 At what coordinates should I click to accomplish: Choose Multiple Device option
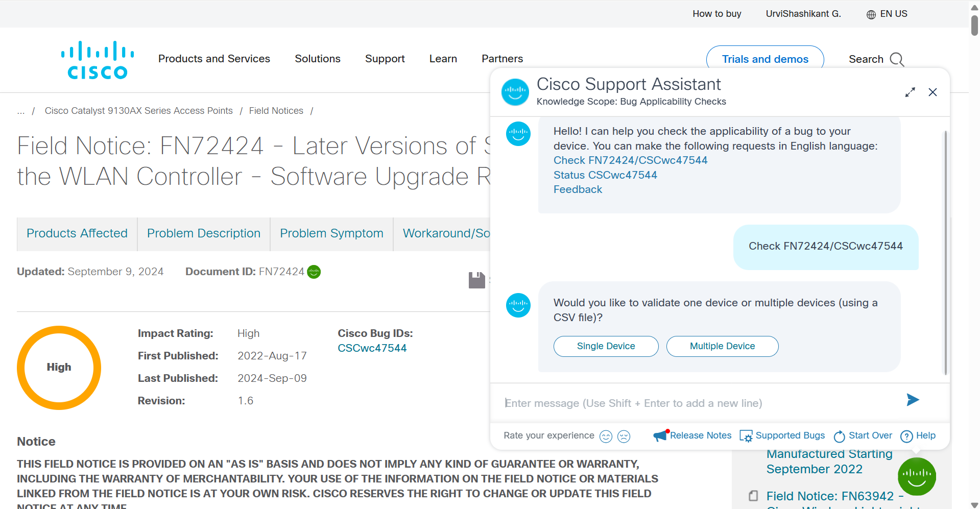[723, 346]
